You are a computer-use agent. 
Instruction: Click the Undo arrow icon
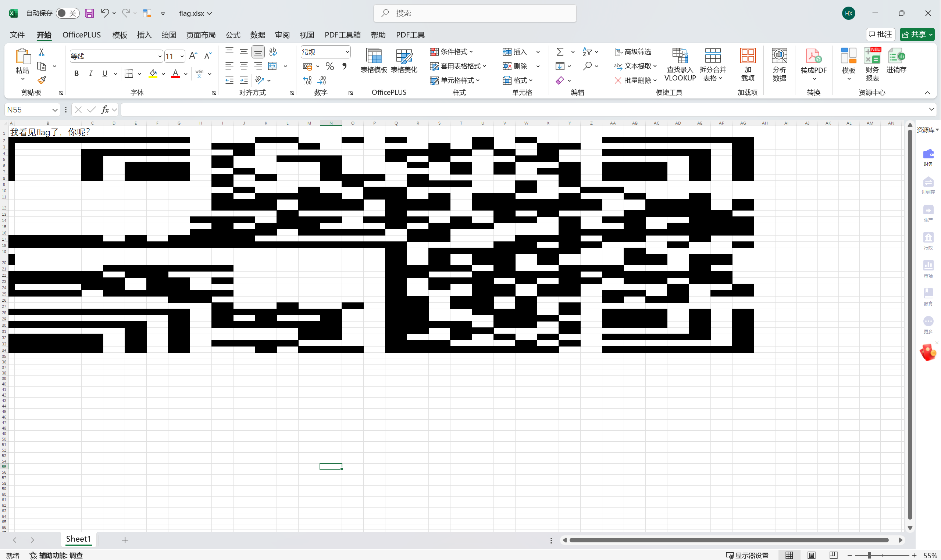pos(104,13)
